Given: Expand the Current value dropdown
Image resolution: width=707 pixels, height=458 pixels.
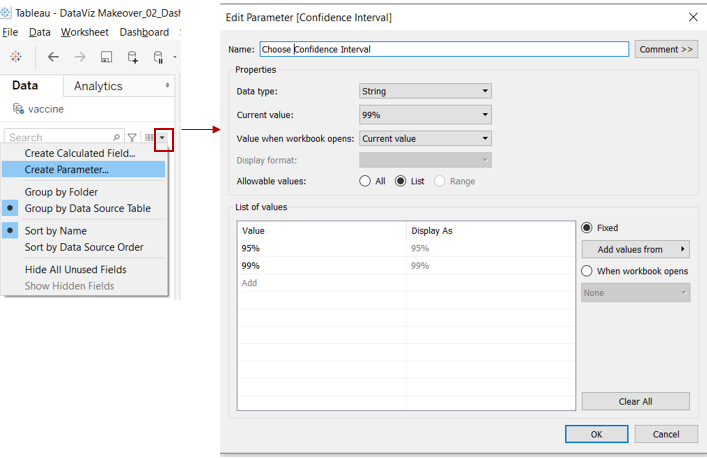Looking at the screenshot, I should click(x=425, y=115).
